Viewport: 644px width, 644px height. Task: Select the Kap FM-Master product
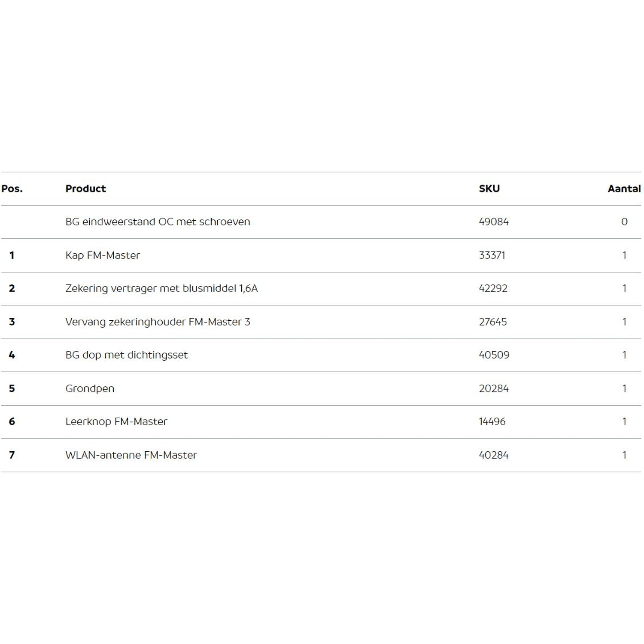pyautogui.click(x=103, y=255)
